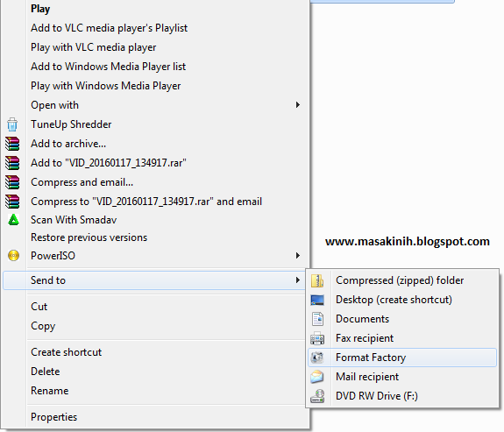Click the WinRAR icon beside Compress and email...

coord(12,182)
